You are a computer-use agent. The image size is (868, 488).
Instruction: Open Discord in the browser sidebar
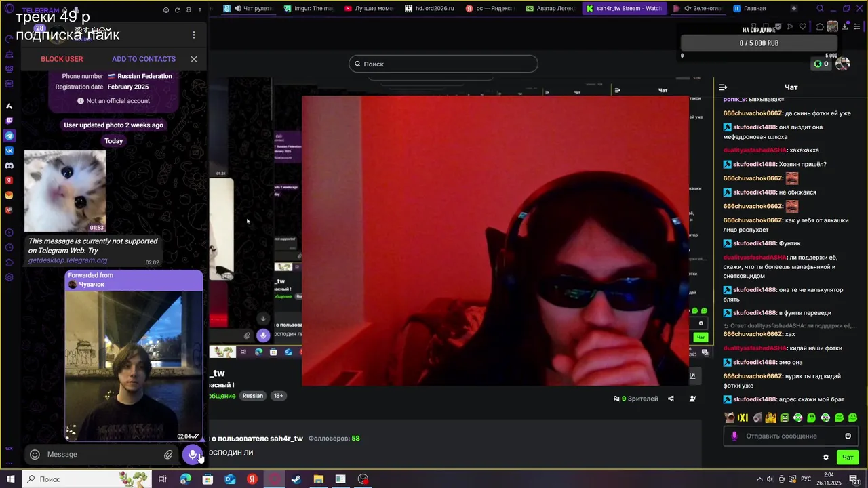click(x=9, y=165)
